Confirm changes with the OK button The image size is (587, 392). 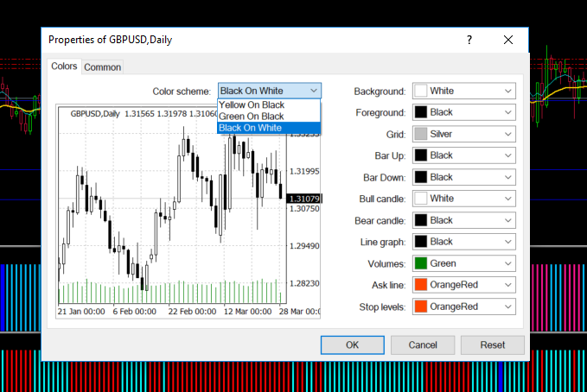[352, 345]
